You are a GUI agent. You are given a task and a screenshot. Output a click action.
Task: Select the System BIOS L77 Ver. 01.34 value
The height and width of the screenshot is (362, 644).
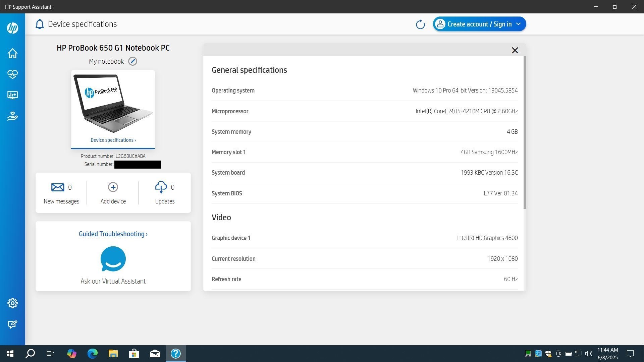[x=500, y=193]
